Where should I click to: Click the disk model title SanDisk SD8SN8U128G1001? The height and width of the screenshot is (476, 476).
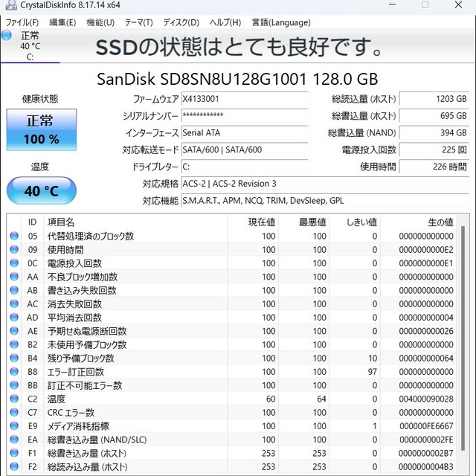pos(237,79)
